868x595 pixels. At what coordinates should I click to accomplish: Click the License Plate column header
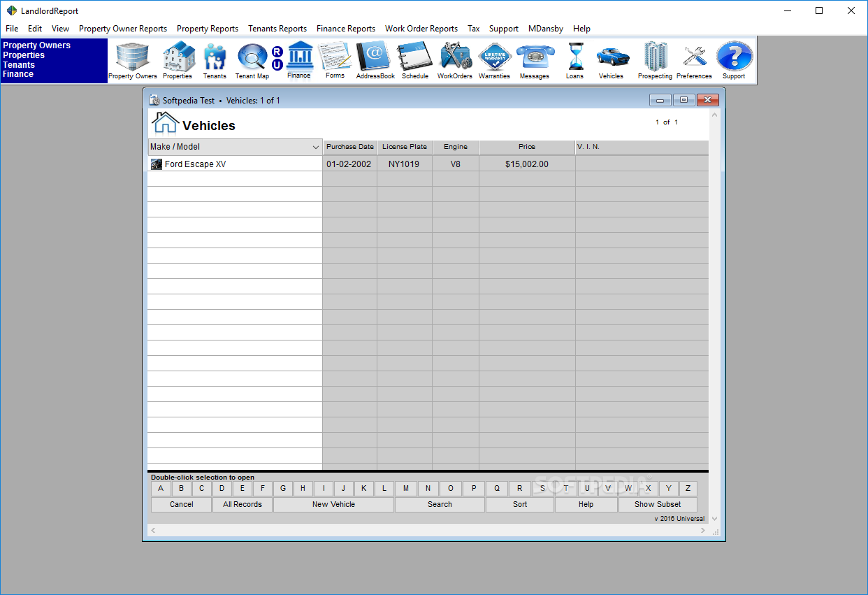(405, 147)
